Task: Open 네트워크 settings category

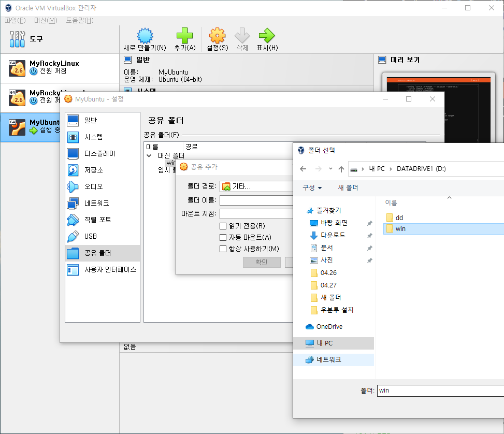Action: tap(102, 203)
